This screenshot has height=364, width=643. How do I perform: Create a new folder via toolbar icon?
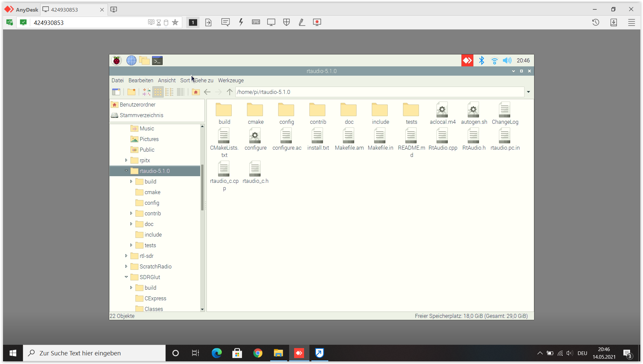(131, 92)
